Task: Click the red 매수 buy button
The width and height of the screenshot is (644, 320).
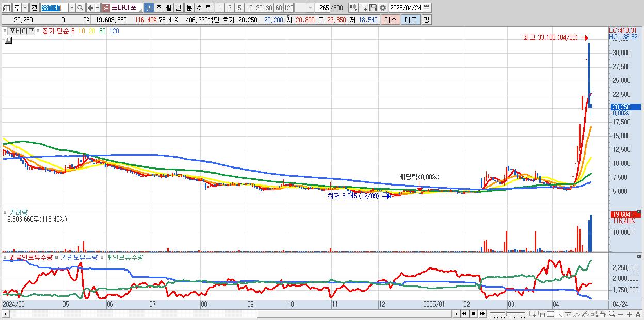Action: coord(390,20)
